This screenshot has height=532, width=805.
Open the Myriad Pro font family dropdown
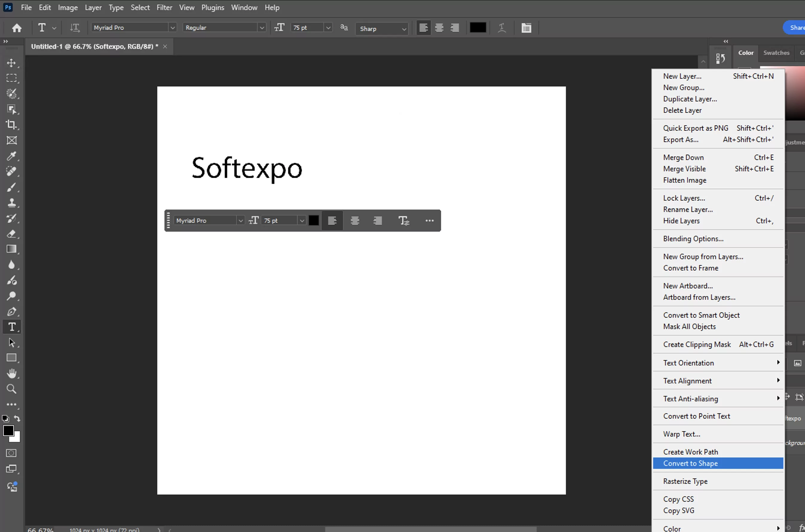pos(173,27)
